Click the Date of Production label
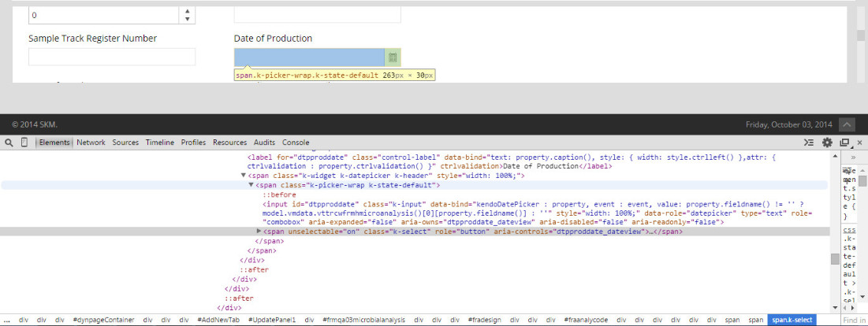 273,38
